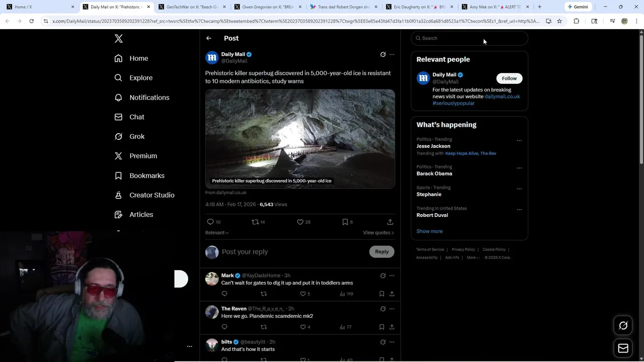Click 4:18 AM Feb 17, 2026 timestamp

point(230,205)
